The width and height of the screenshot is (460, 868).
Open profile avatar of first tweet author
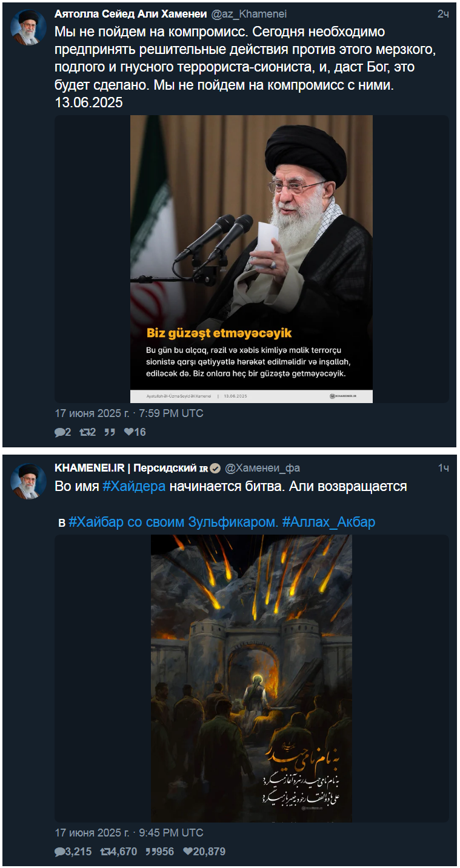pyautogui.click(x=28, y=26)
